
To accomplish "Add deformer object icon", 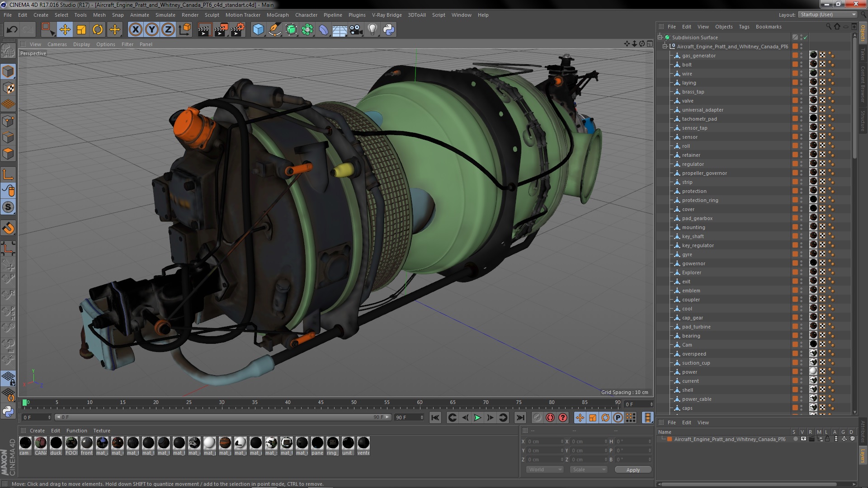I will coord(324,30).
